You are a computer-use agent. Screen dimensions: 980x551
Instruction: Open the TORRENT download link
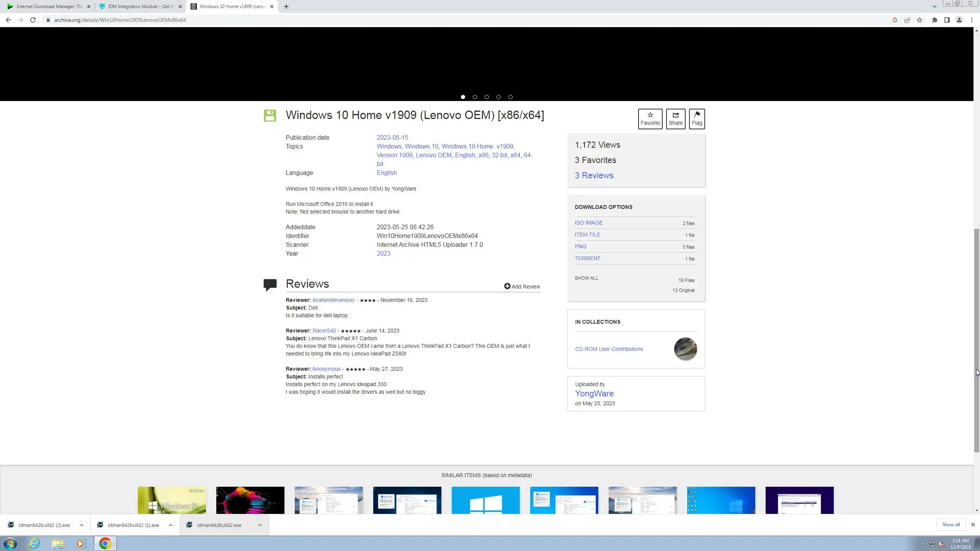587,258
